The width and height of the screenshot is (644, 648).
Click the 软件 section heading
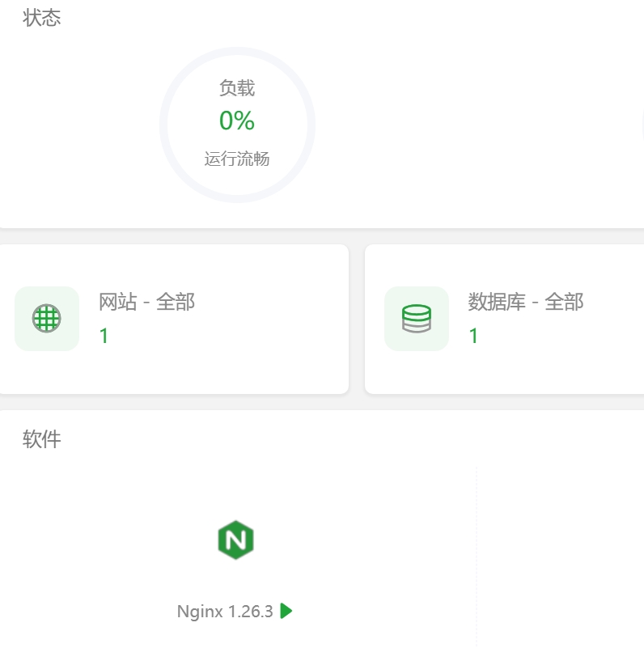tap(42, 439)
